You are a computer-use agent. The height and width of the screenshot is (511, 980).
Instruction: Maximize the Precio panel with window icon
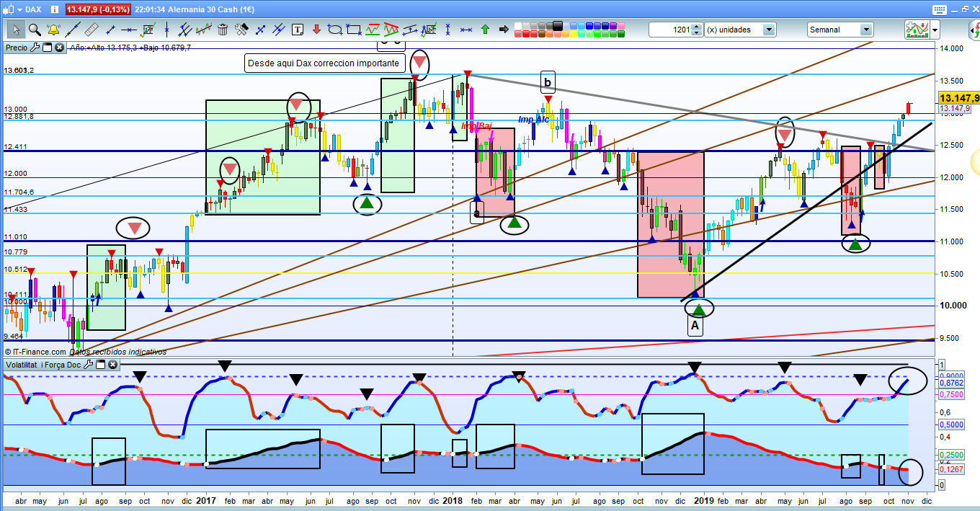click(x=47, y=48)
